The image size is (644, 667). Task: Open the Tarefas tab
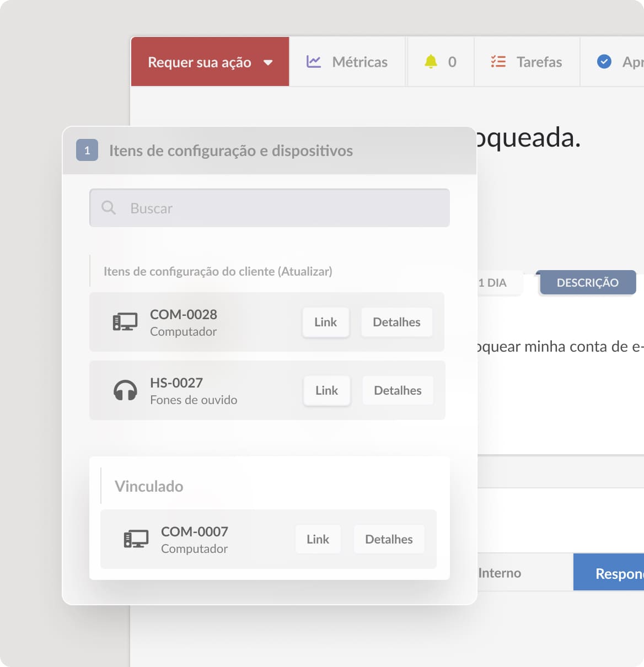tap(527, 62)
